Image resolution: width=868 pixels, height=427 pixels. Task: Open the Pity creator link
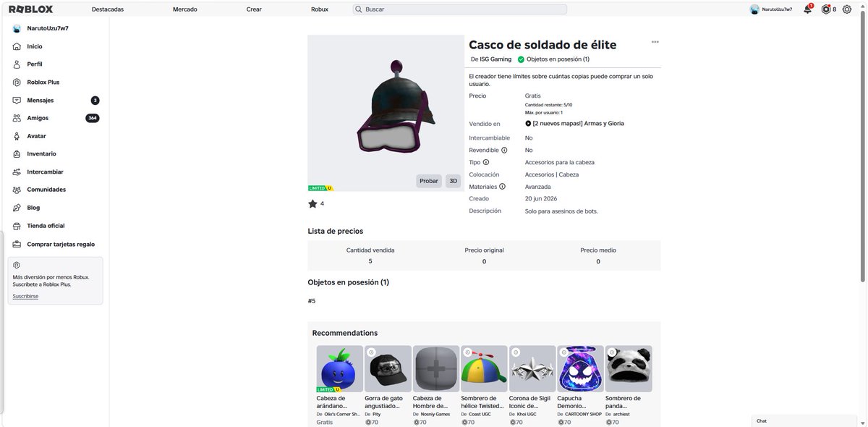click(x=376, y=414)
